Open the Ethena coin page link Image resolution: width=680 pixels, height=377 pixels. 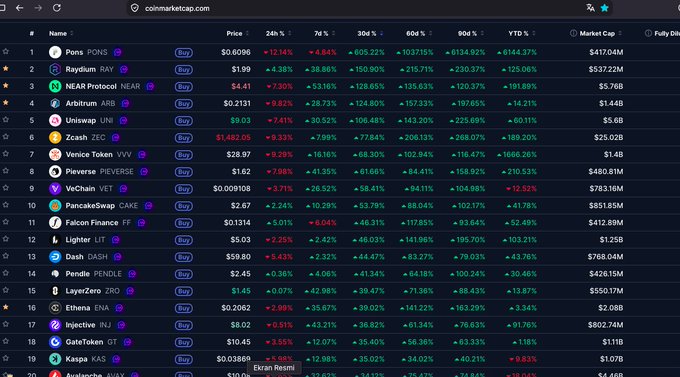(x=78, y=308)
